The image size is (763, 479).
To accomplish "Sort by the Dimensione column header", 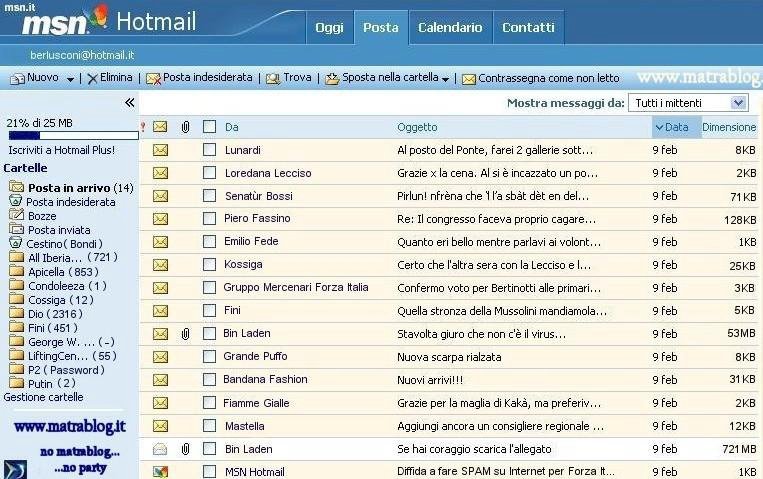I will [729, 127].
